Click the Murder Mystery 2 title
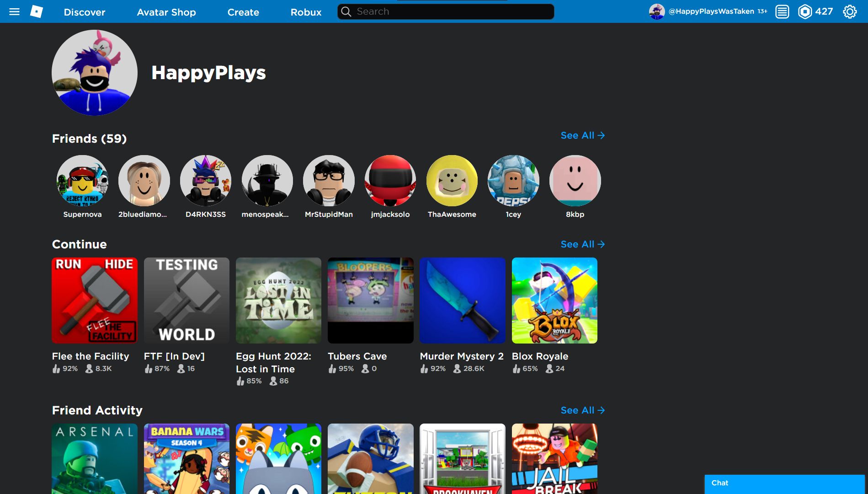Screen dimensions: 868x494 [462, 356]
